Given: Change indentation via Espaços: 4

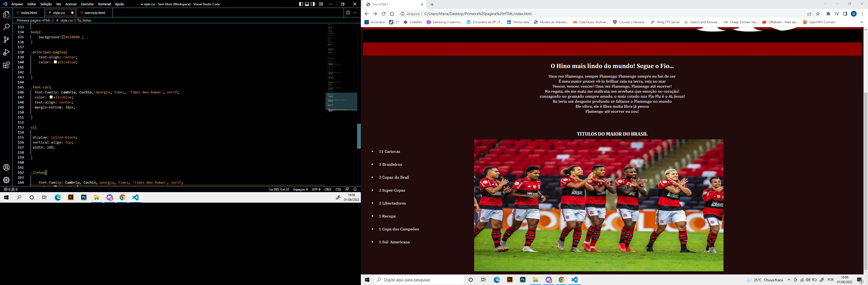Looking at the screenshot, I should tap(300, 189).
